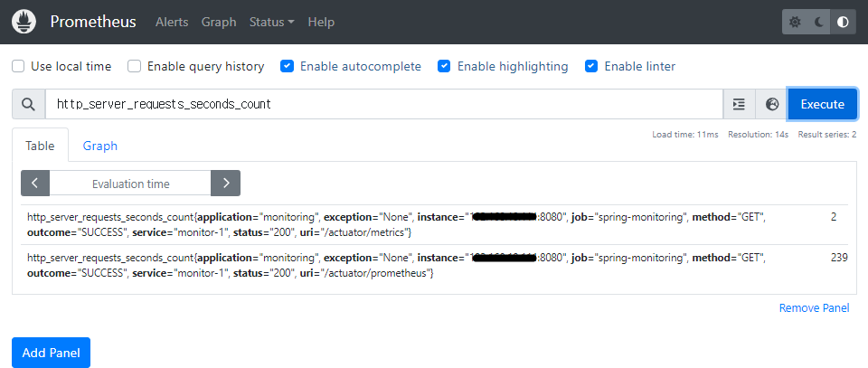This screenshot has width=868, height=368.
Task: Click the magnifier search icon
Action: pyautogui.click(x=29, y=104)
